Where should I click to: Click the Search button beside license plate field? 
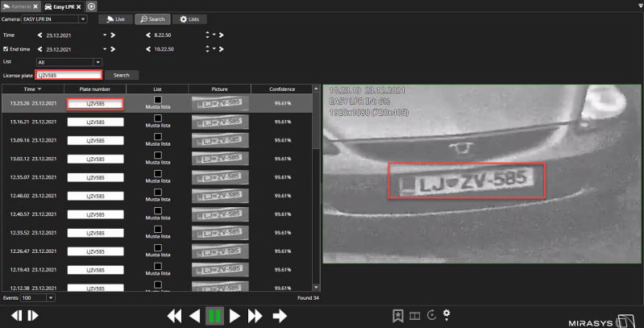[x=121, y=75]
